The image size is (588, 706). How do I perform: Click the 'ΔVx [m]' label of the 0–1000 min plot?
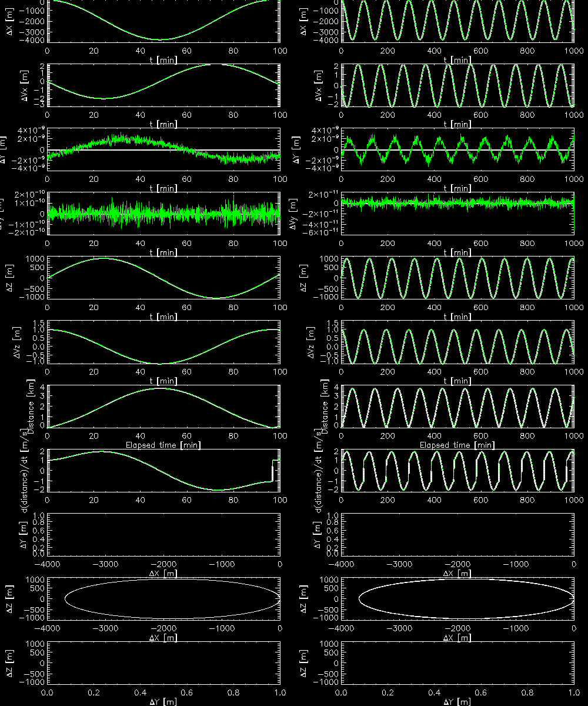coord(319,86)
